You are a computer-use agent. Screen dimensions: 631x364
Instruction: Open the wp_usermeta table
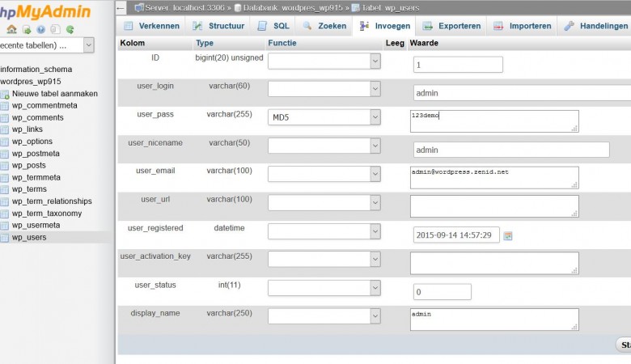pos(36,225)
